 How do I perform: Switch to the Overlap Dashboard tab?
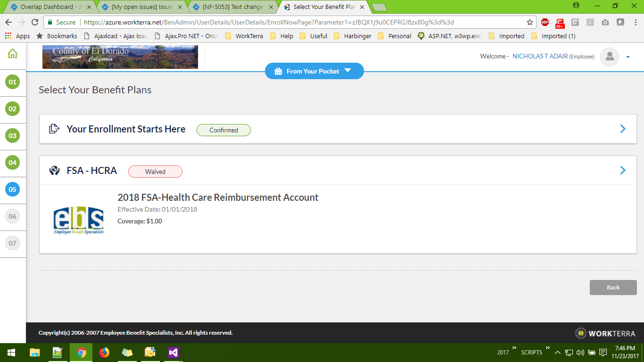point(47,7)
